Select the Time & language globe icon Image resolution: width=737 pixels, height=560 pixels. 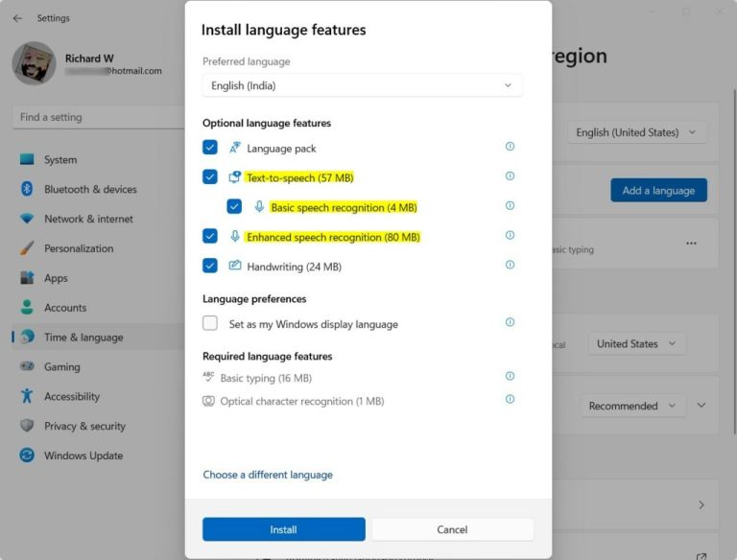[27, 337]
